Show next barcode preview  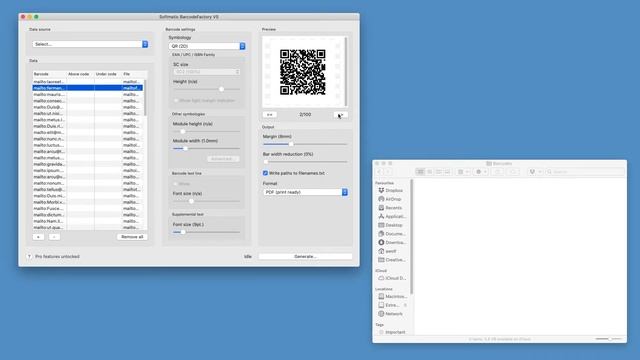point(340,115)
